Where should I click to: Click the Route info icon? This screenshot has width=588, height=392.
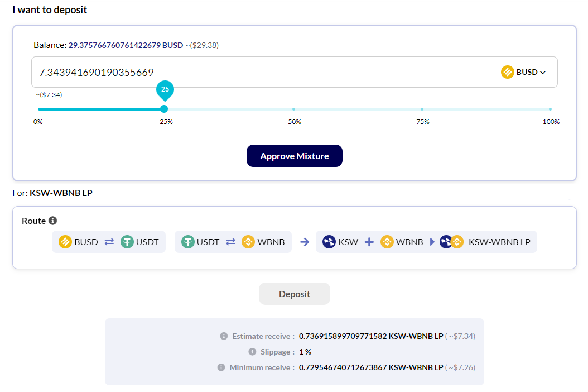(53, 221)
